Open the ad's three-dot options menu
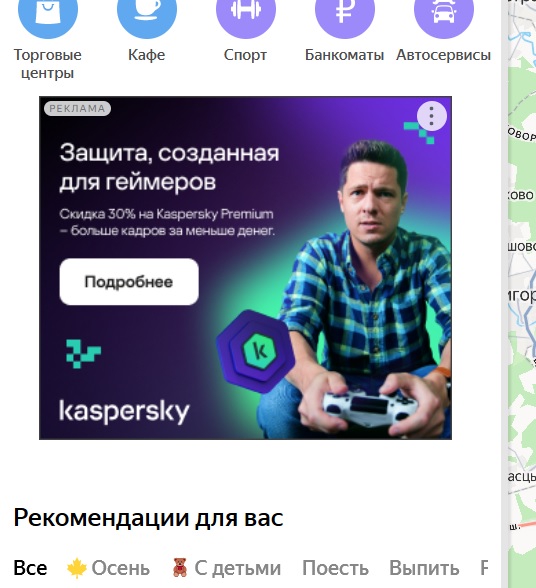The height and width of the screenshot is (588, 536). [x=431, y=116]
